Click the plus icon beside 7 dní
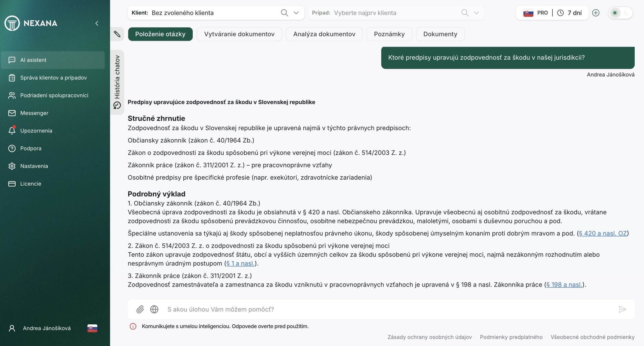 coord(596,13)
